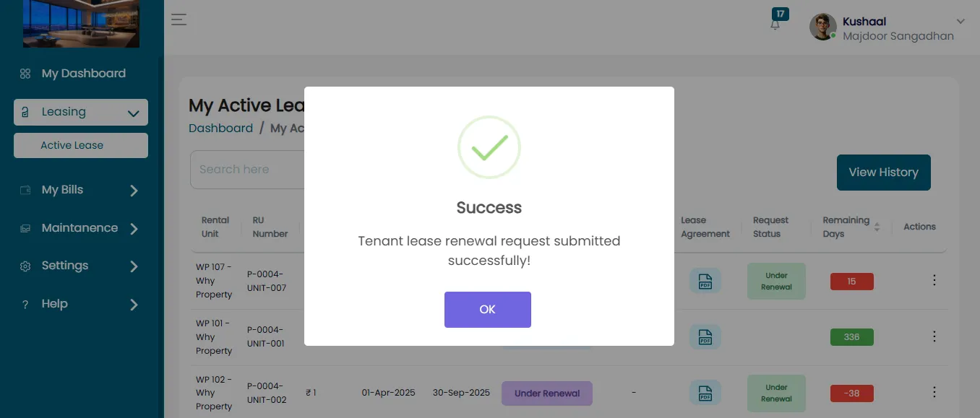This screenshot has height=418, width=980.
Task: Sort by Remaining Days column arrows
Action: pos(877,227)
